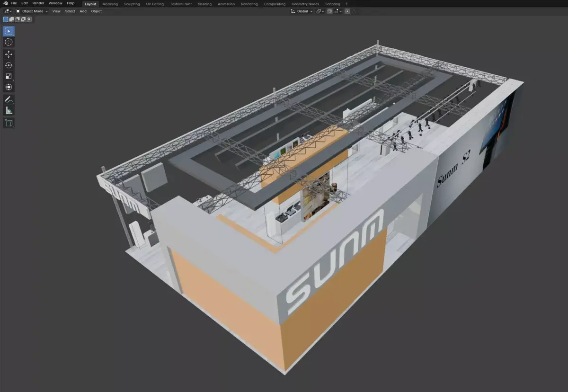Toggle proportional editing

pyautogui.click(x=347, y=11)
